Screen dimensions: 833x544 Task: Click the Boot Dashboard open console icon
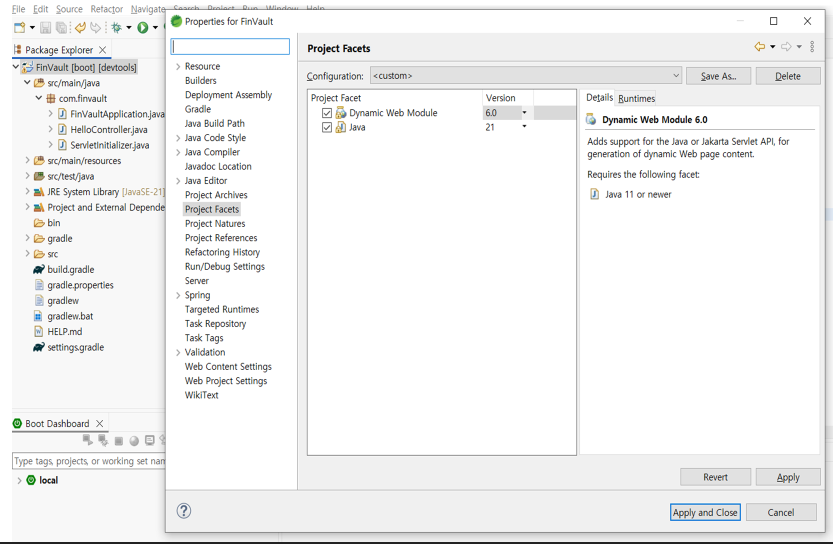click(150, 440)
